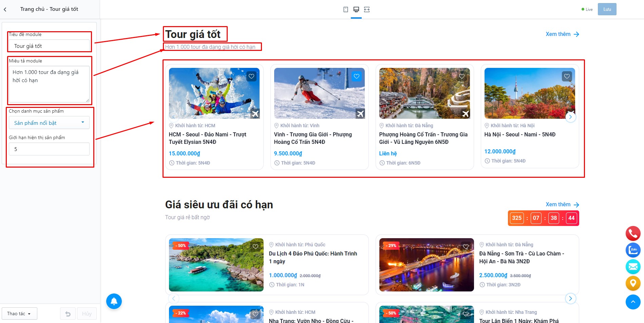The height and width of the screenshot is (323, 644).
Task: Click the countdown timer days value 325
Action: point(517,218)
